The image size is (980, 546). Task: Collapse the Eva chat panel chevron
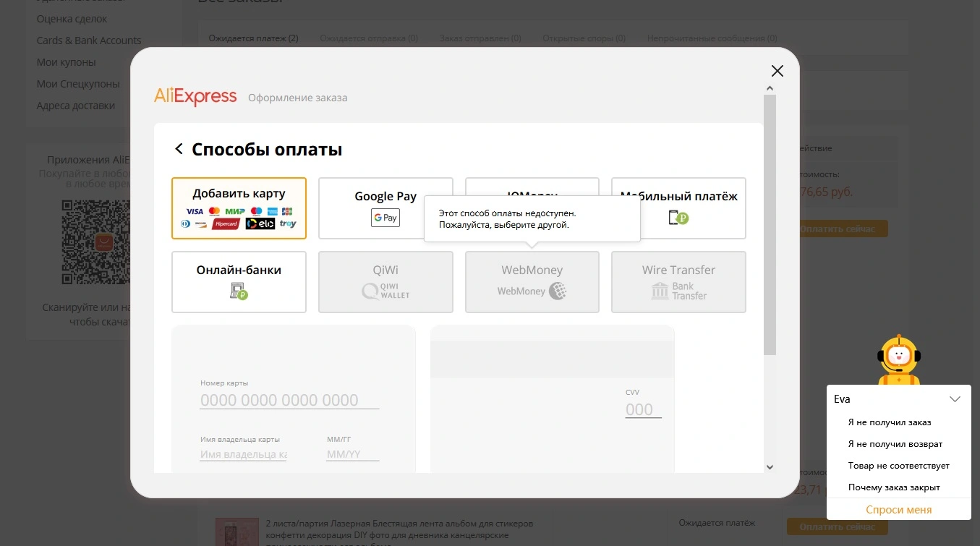pyautogui.click(x=955, y=399)
